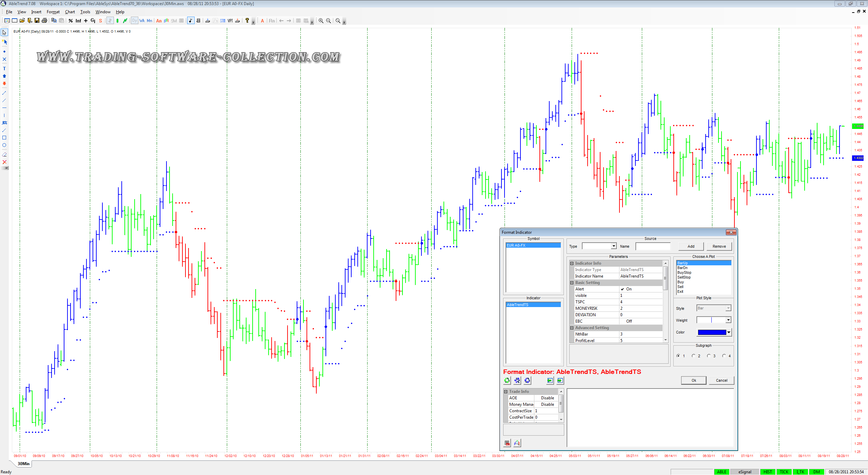The image size is (868, 475).
Task: Select the rectangle drawing tool in the sidebar
Action: click(x=4, y=138)
